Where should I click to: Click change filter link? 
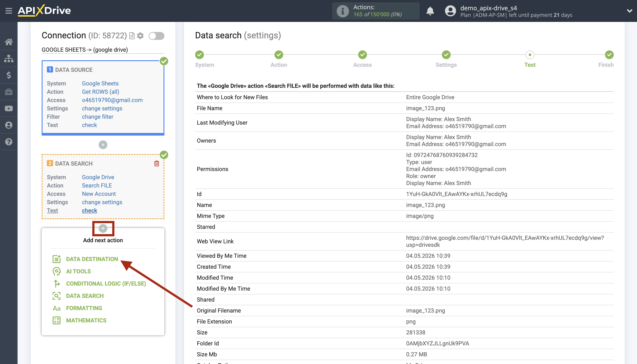pyautogui.click(x=98, y=117)
